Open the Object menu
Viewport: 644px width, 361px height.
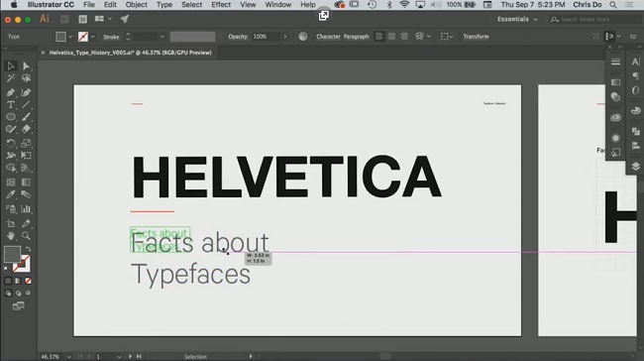pyautogui.click(x=137, y=5)
